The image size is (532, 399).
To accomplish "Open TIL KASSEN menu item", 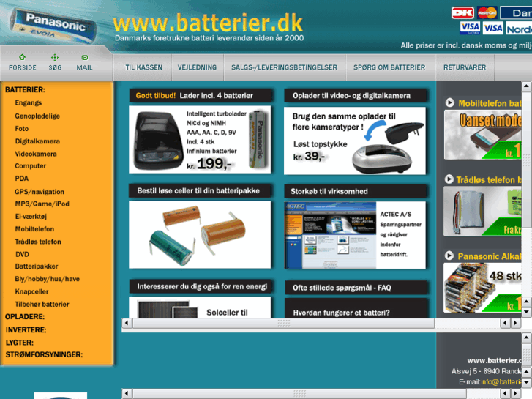I will coord(144,67).
